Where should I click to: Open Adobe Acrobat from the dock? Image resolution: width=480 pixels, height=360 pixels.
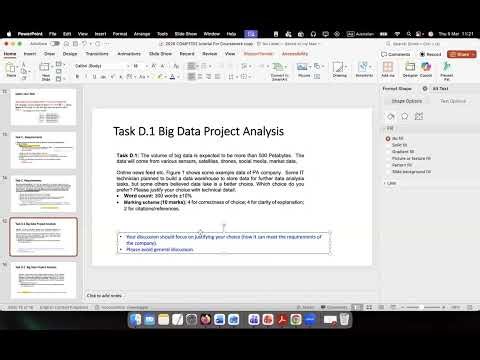(x=282, y=320)
